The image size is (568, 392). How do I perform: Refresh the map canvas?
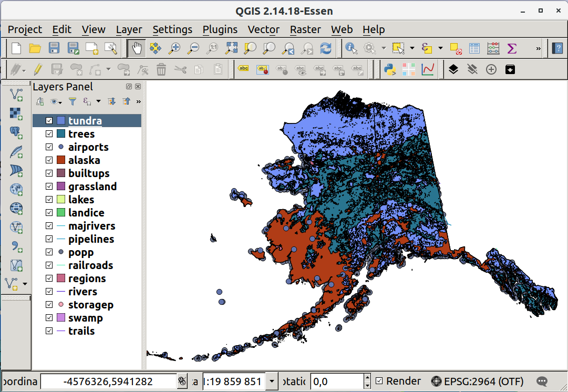pos(326,48)
